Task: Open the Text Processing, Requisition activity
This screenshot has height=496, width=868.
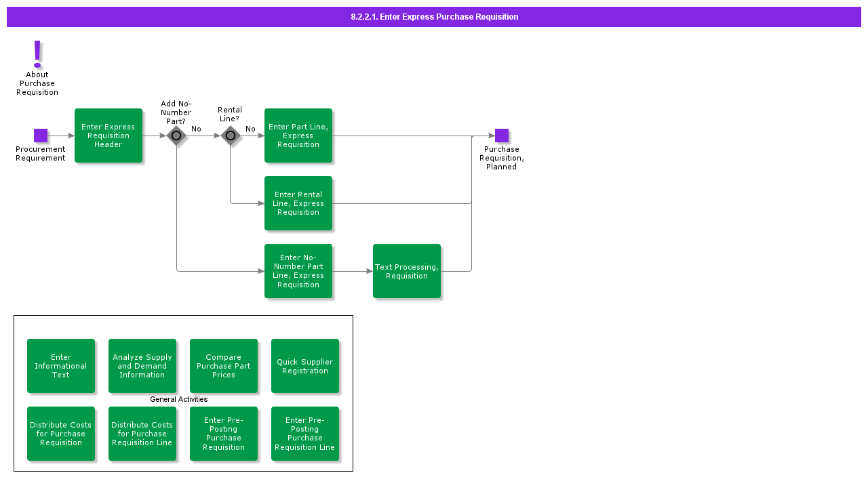Action: (x=407, y=271)
